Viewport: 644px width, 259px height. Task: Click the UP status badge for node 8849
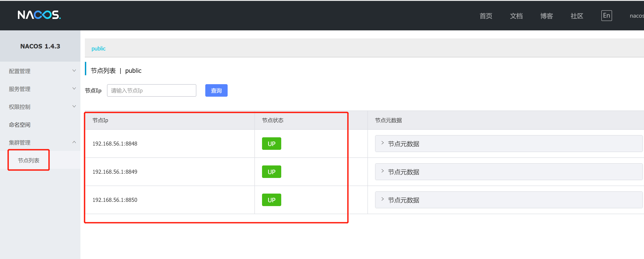[271, 171]
